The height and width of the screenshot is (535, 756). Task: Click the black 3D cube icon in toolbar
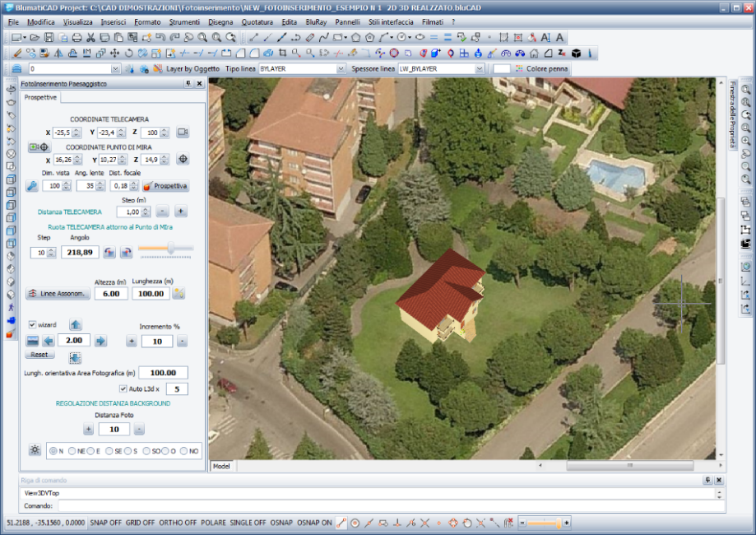tap(577, 53)
